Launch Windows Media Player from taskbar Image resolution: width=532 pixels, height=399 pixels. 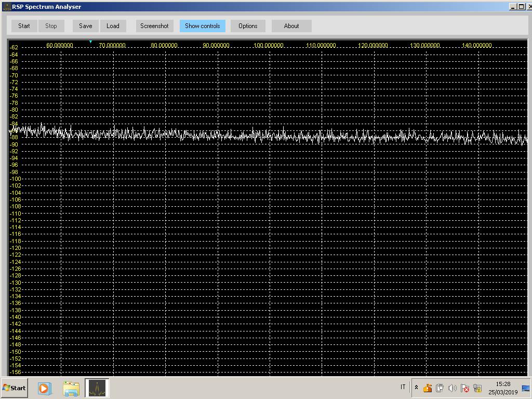point(44,388)
